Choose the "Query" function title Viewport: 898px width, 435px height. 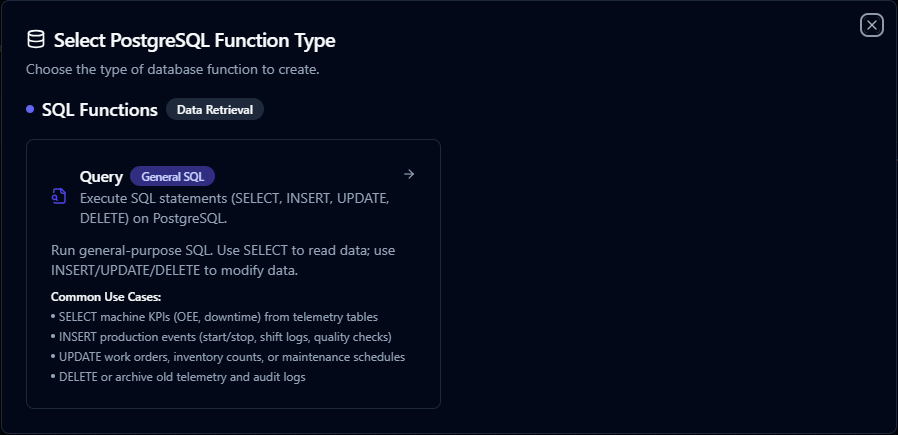pyautogui.click(x=101, y=177)
